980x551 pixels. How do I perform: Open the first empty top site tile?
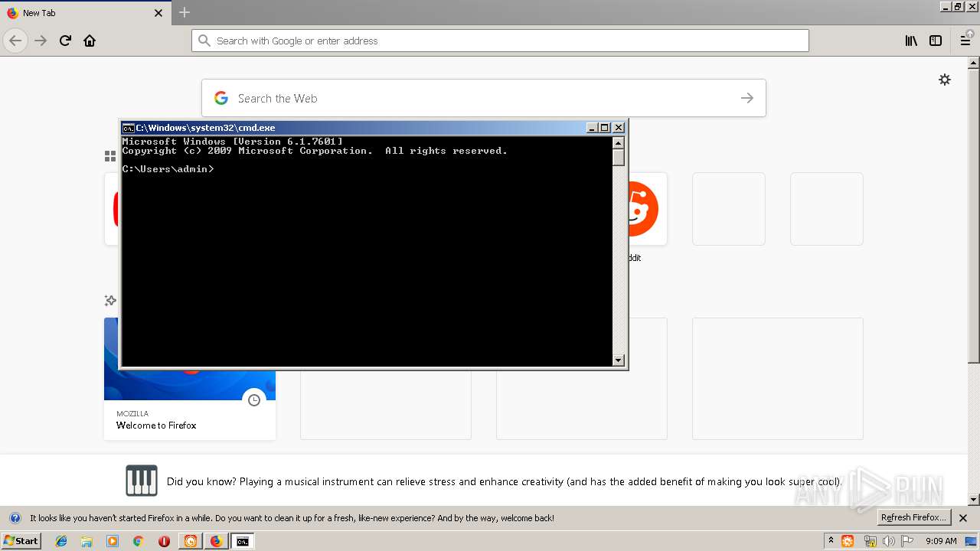(729, 209)
